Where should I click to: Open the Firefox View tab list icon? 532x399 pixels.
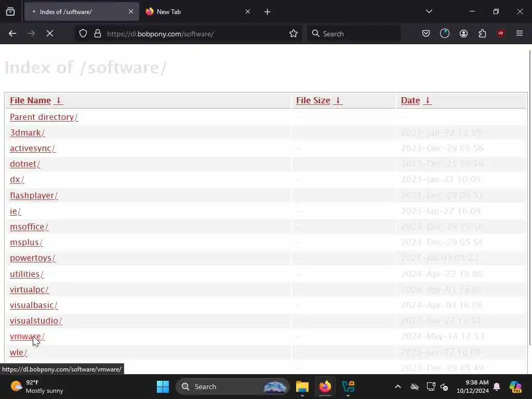click(x=10, y=12)
